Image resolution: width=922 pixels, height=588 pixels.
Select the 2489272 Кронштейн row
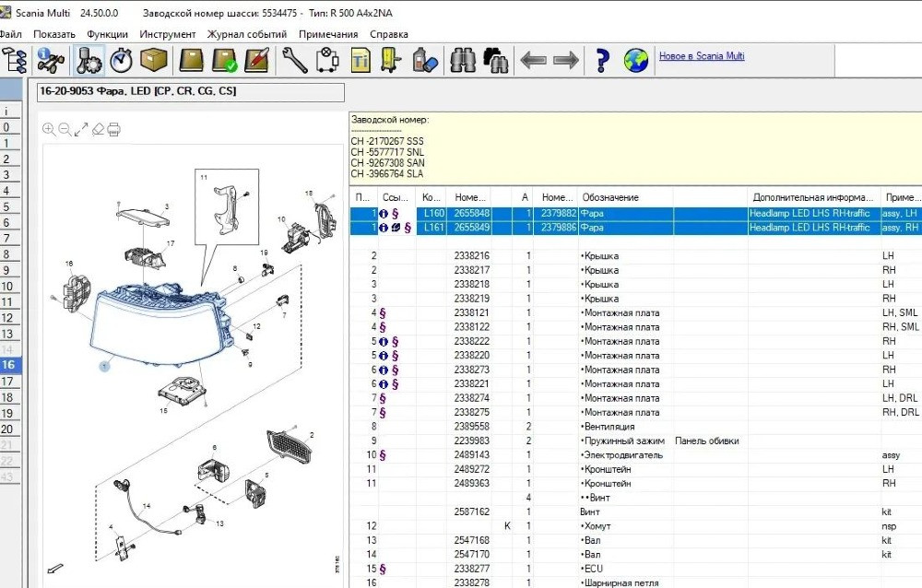635,469
